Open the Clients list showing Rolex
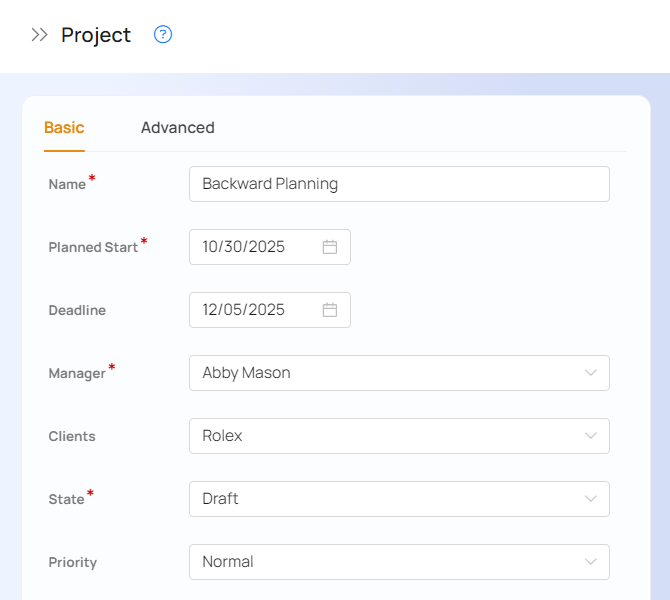Viewport: 670px width, 600px height. pos(380,436)
